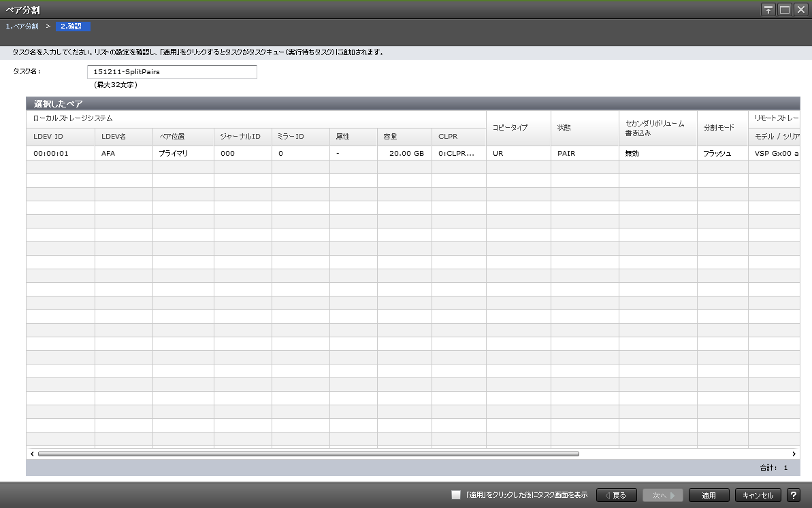
Task: Click the キャンセル button
Action: (758, 496)
